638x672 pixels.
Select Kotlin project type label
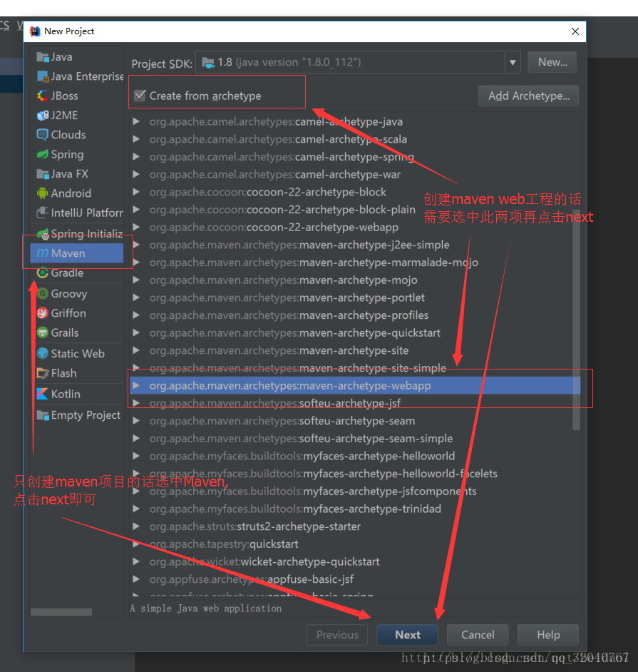tap(66, 394)
